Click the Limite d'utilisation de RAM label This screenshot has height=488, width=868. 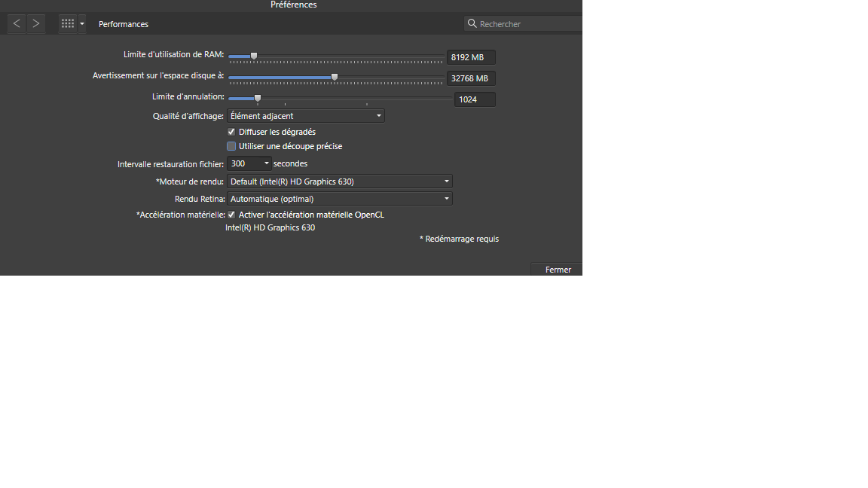point(174,54)
